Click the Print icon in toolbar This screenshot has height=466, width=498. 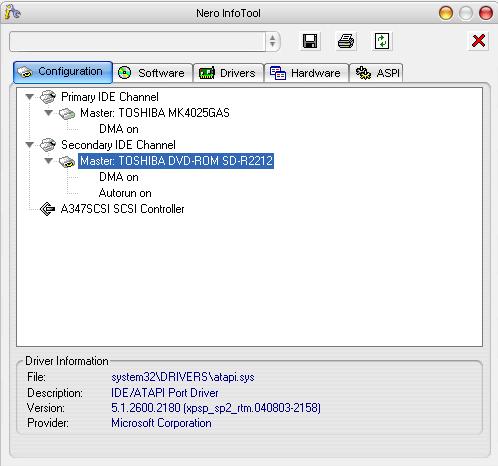[x=346, y=41]
